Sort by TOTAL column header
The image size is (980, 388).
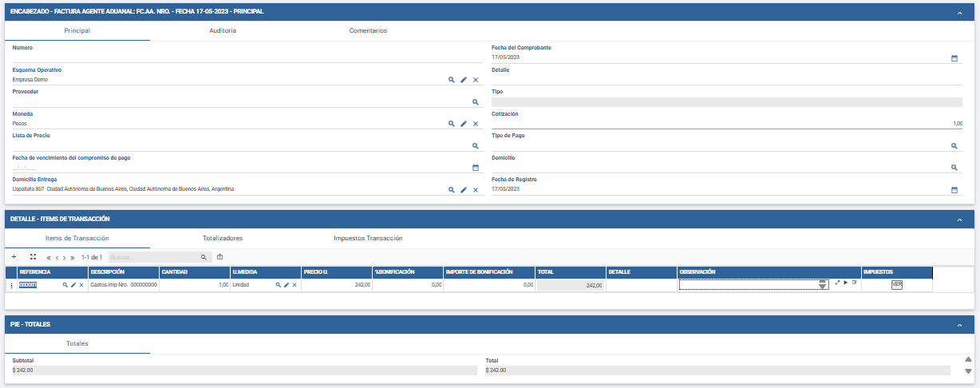pyautogui.click(x=570, y=272)
